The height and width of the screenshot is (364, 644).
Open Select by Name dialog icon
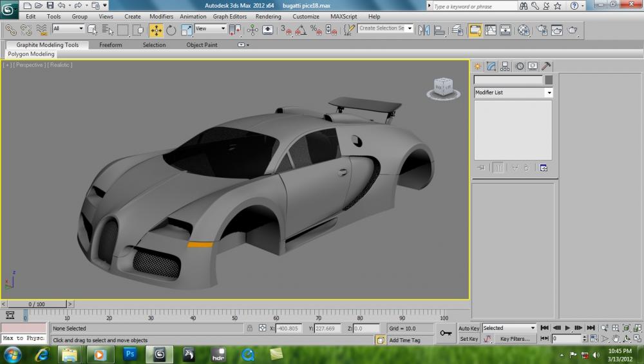click(x=108, y=30)
